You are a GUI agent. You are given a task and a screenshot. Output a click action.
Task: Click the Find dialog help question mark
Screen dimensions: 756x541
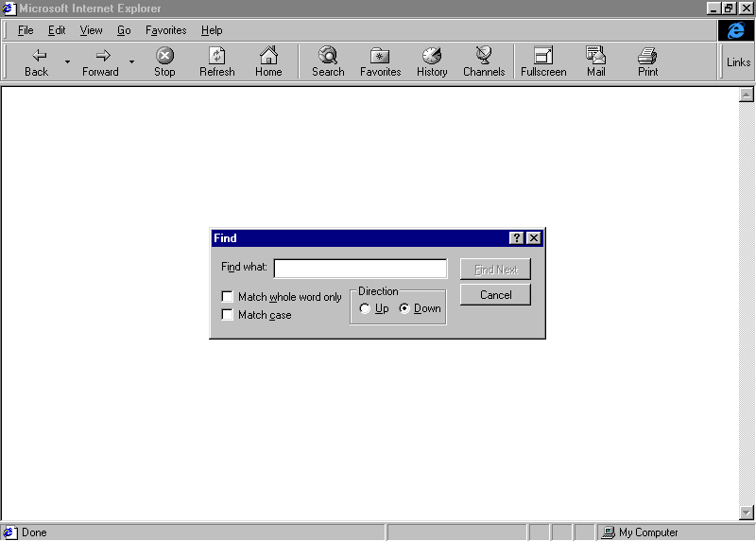[x=516, y=238]
